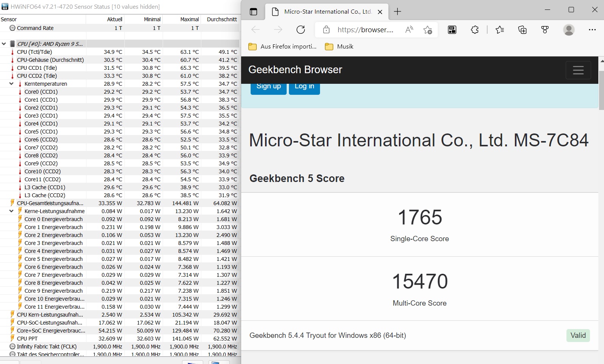This screenshot has height=364, width=604.
Task: Click the browser rewards trophy icon
Action: coord(545,30)
